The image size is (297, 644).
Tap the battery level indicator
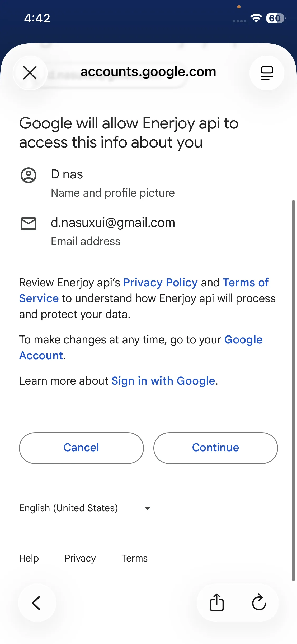coord(276,18)
